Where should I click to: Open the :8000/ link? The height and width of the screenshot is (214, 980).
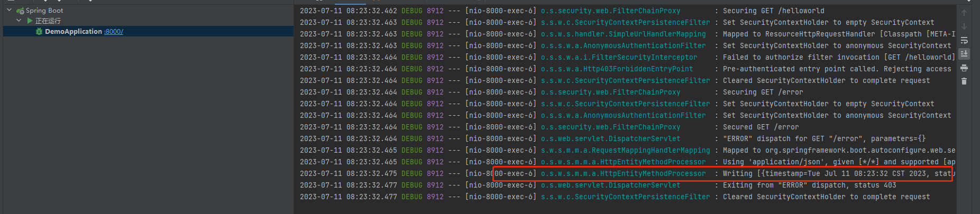point(114,32)
